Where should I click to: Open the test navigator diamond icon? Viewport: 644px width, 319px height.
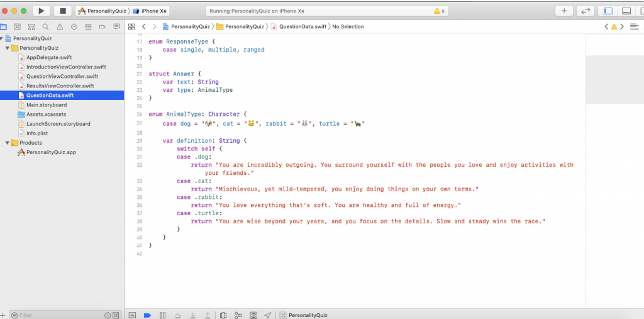pyautogui.click(x=74, y=26)
